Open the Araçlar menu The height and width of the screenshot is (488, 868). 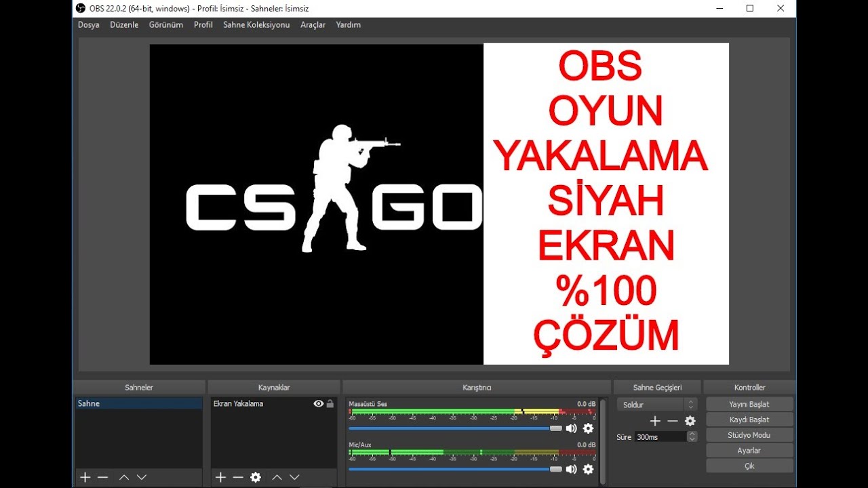pyautogui.click(x=313, y=25)
